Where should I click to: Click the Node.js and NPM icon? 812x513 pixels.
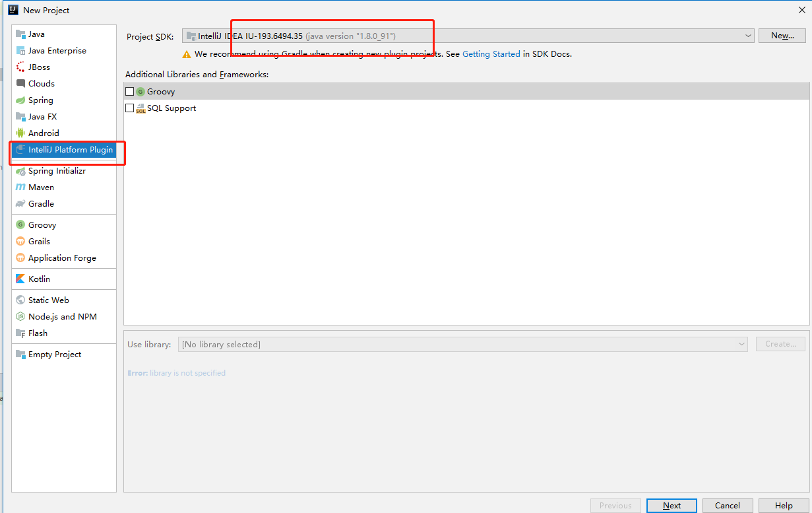click(x=20, y=317)
